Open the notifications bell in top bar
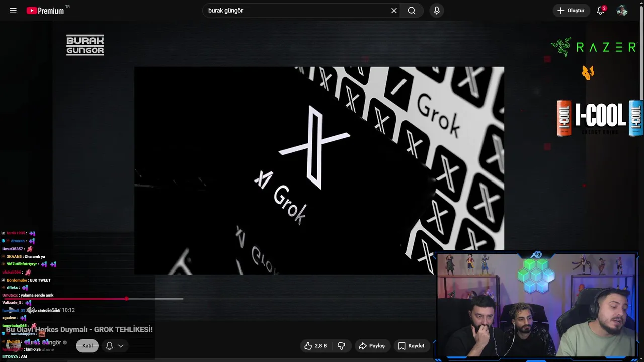The image size is (644, 362). click(x=601, y=11)
